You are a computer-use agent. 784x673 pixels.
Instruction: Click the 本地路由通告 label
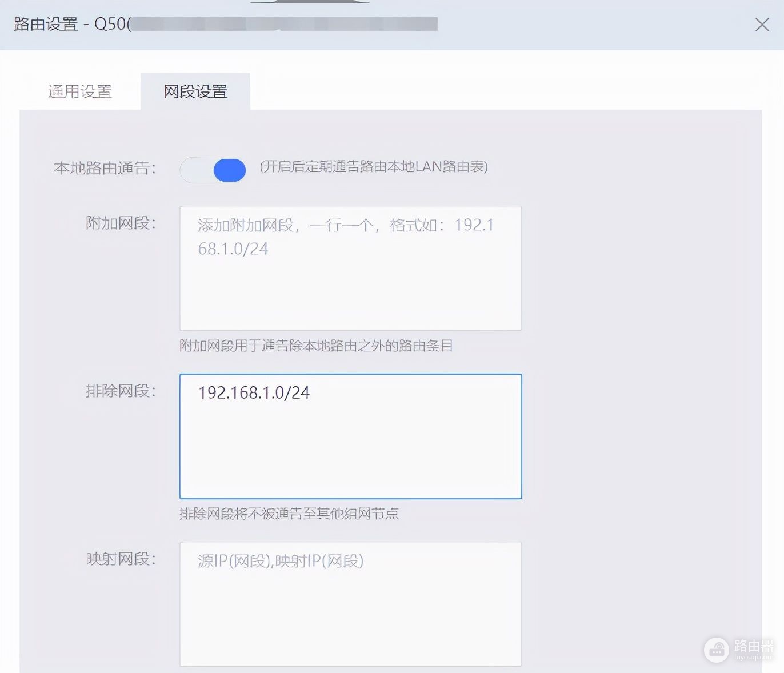[x=105, y=168]
